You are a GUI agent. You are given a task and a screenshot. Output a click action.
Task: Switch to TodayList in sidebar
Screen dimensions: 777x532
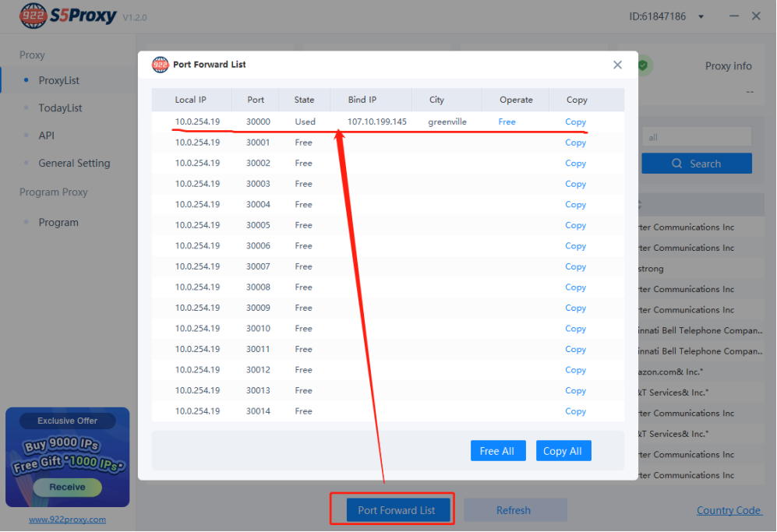(x=60, y=108)
